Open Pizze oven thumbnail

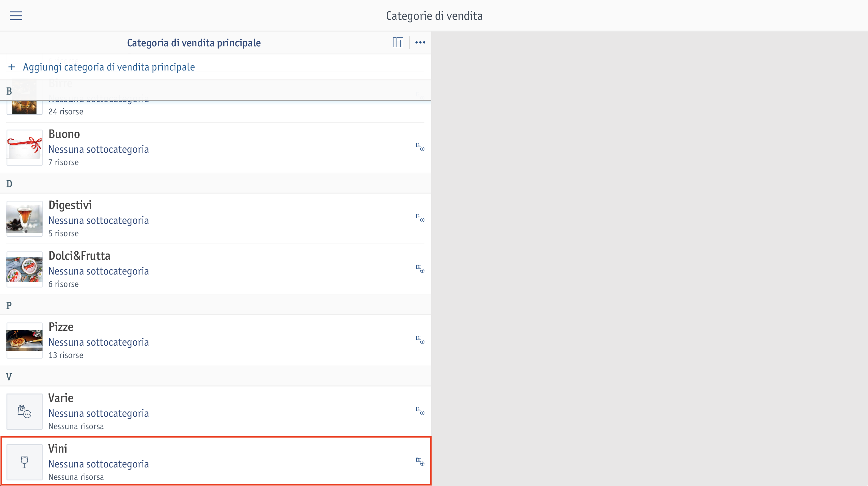[x=25, y=340]
